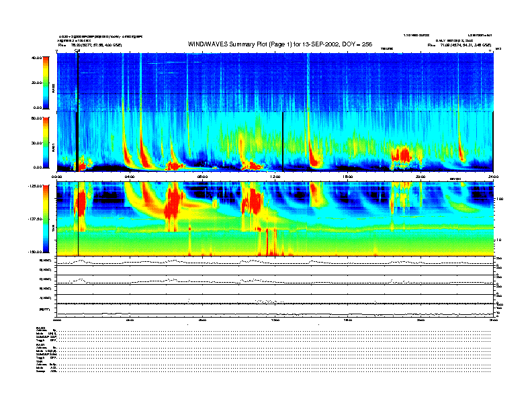Click the RAD2 spectrogram panel
This screenshot has height=411, width=532.
pyautogui.click(x=275, y=82)
